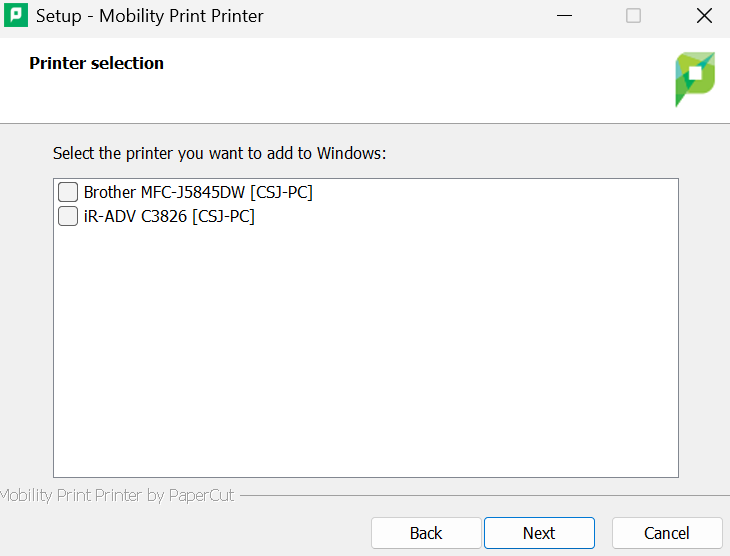Click the PaperCut icon in title bar
The width and height of the screenshot is (730, 556).
pyautogui.click(x=16, y=16)
